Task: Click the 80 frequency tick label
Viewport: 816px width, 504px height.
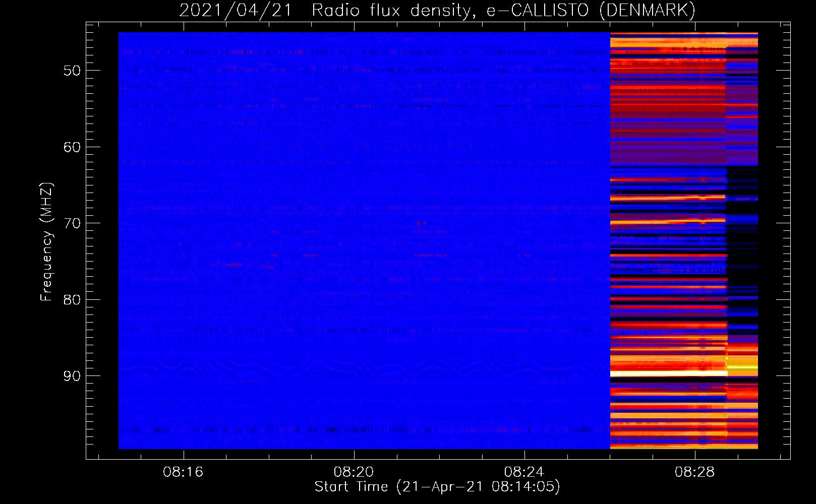Action: click(x=72, y=300)
